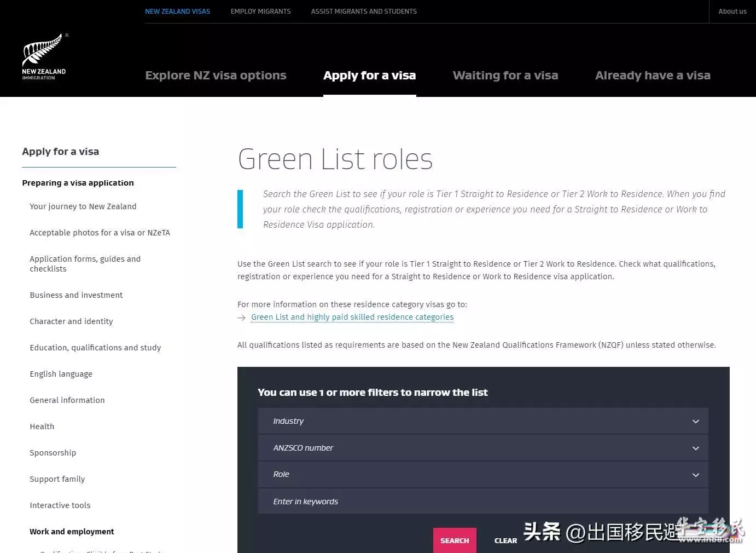
Task: Open the Role filter dropdown
Action: coord(483,475)
